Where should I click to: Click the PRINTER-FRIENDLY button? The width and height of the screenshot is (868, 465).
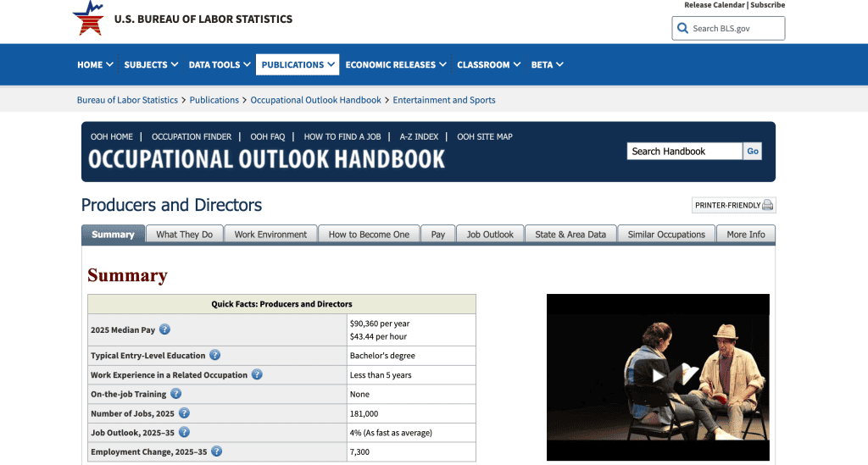733,205
